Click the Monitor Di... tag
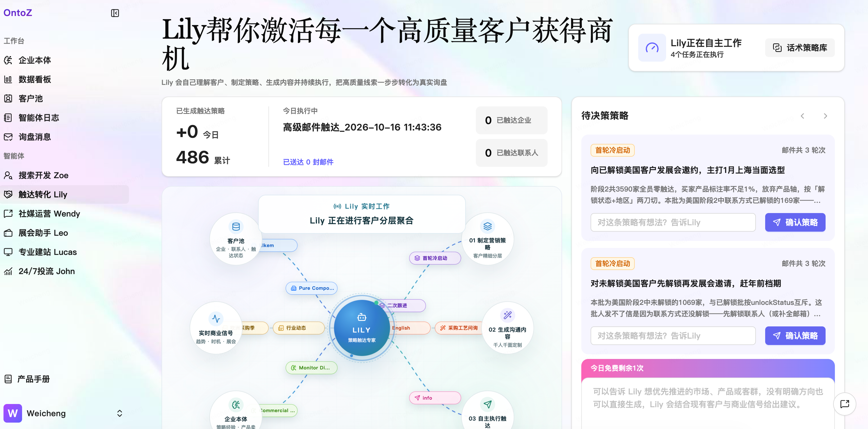The image size is (868, 429). tap(312, 368)
